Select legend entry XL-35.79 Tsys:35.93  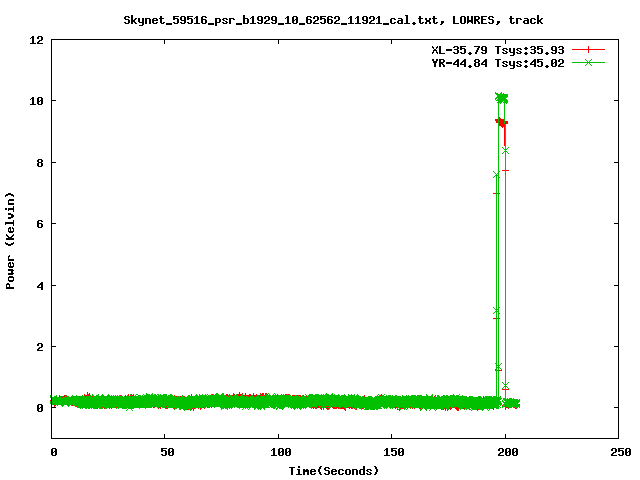click(x=498, y=50)
